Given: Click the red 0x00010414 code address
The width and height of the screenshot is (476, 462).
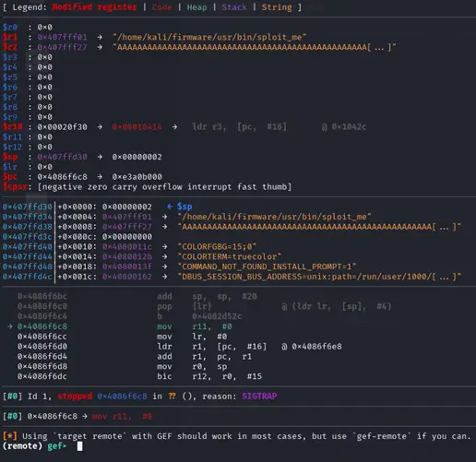Looking at the screenshot, I should click(x=137, y=126).
